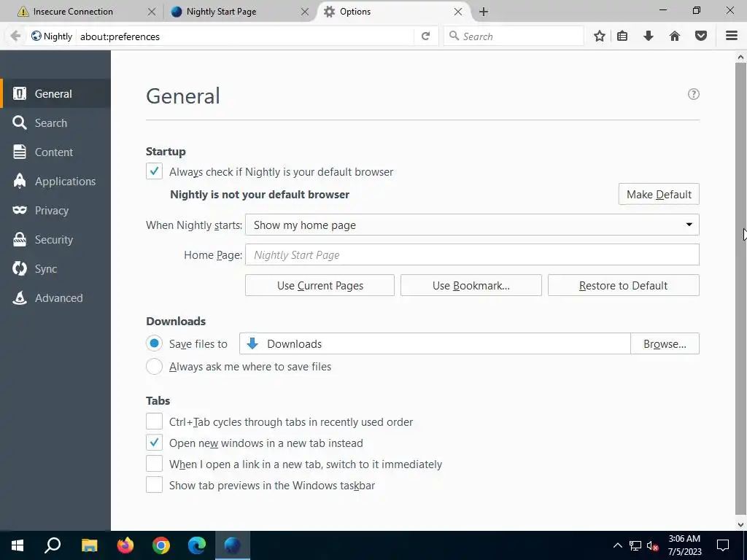
Task: Click scrollbar down arrow
Action: (x=740, y=525)
